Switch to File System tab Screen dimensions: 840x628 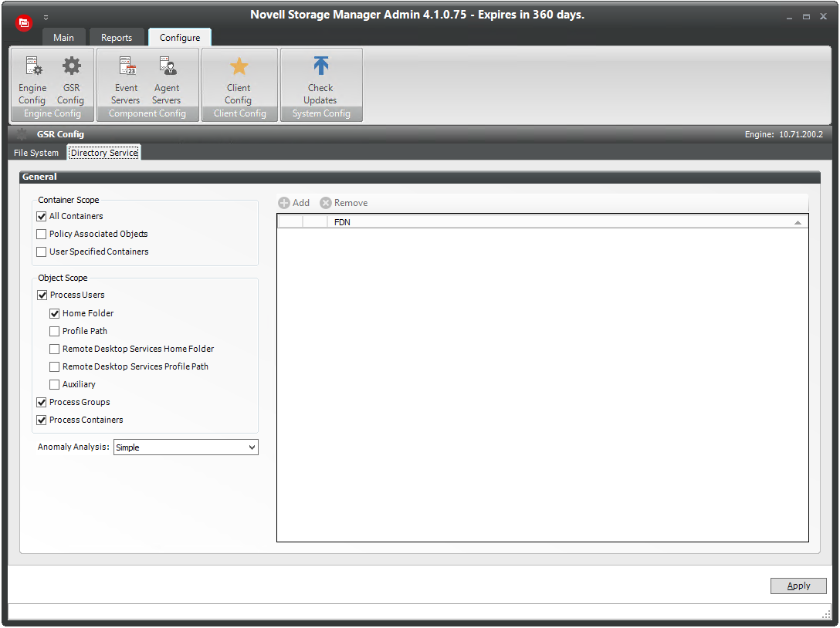[36, 153]
